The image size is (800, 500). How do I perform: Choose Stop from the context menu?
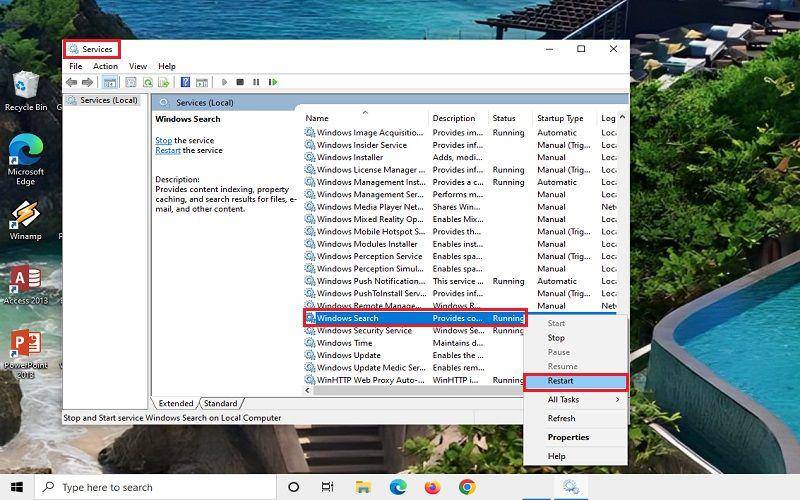point(576,338)
